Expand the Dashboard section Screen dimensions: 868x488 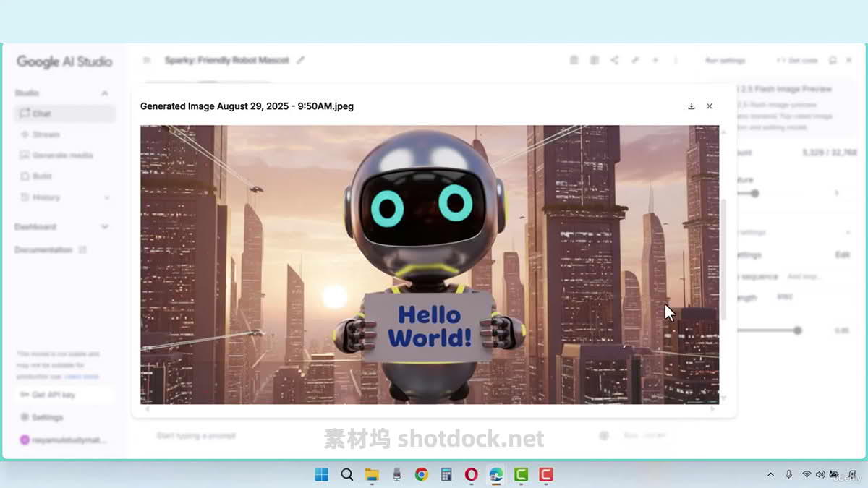(104, 227)
